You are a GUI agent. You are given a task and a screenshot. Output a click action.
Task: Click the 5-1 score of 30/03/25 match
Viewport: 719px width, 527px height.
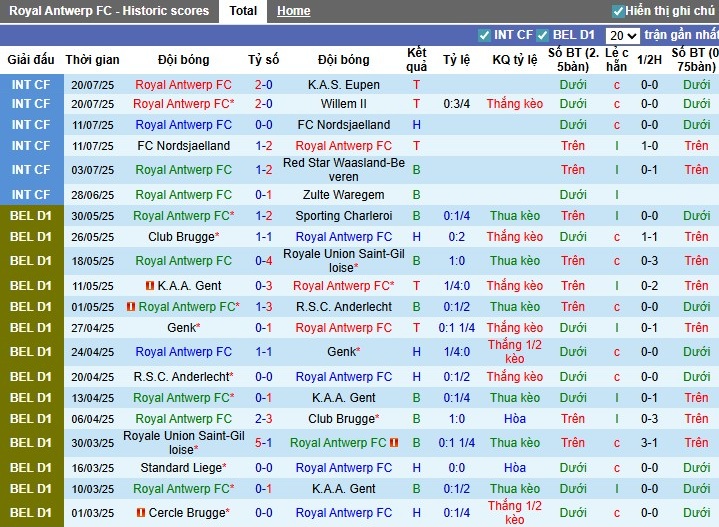pos(264,443)
